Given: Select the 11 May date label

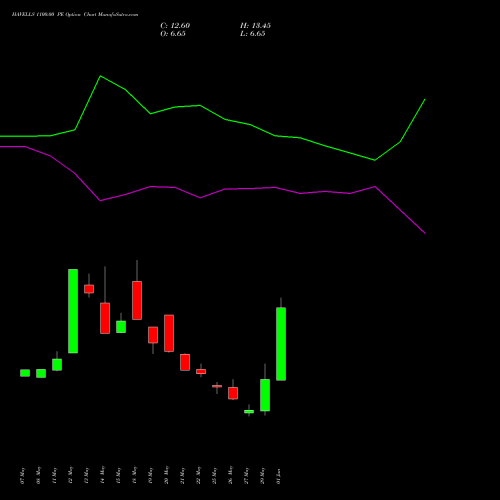Looking at the screenshot, I should (54, 475).
